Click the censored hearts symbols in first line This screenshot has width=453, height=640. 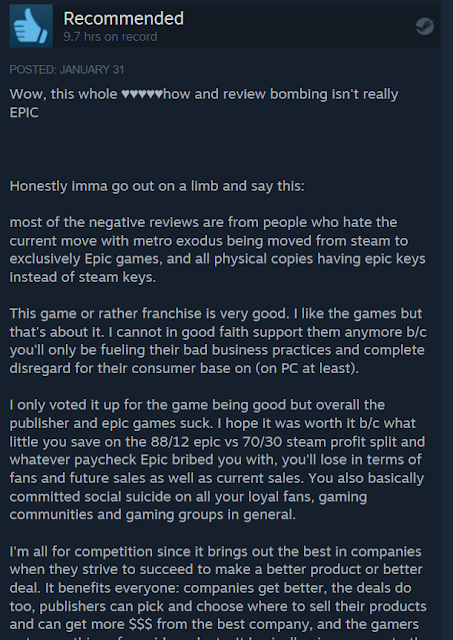[142, 94]
